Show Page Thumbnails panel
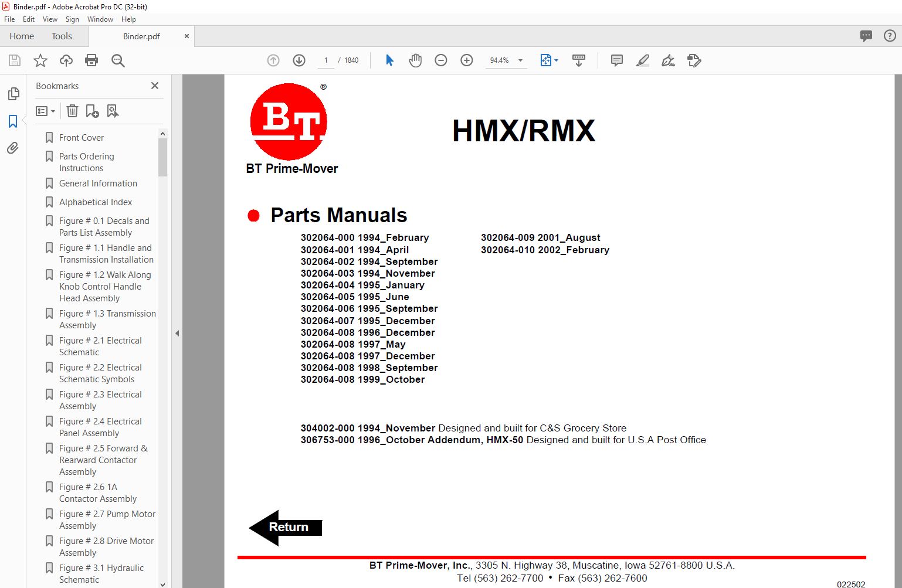The width and height of the screenshot is (902, 588). [x=13, y=94]
